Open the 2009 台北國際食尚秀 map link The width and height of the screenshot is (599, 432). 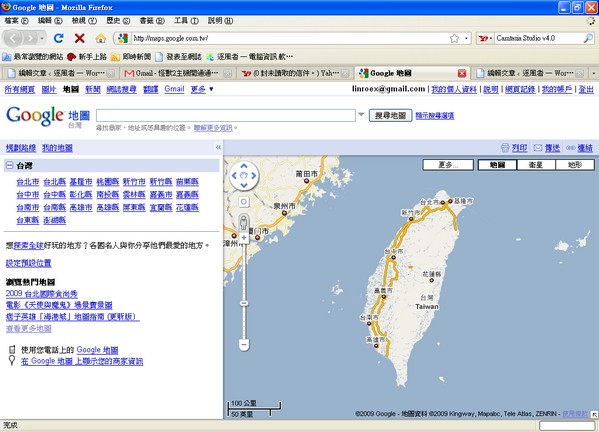pos(42,293)
